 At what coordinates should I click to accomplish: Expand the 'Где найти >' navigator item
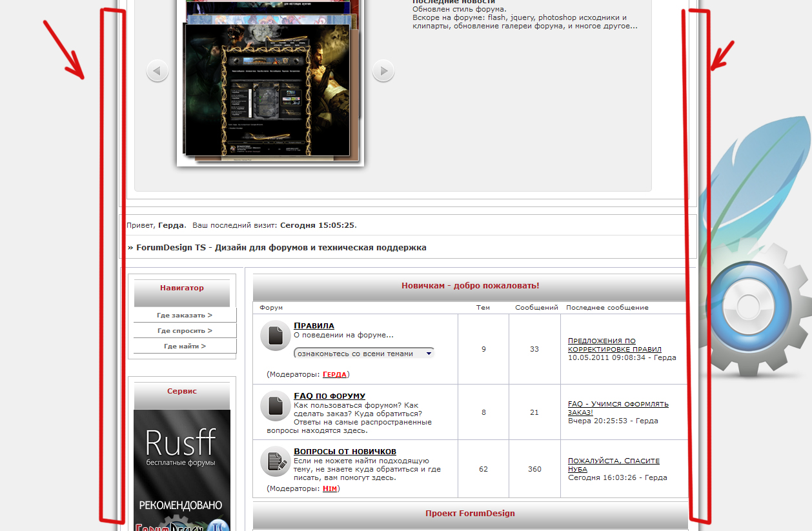[x=185, y=346]
